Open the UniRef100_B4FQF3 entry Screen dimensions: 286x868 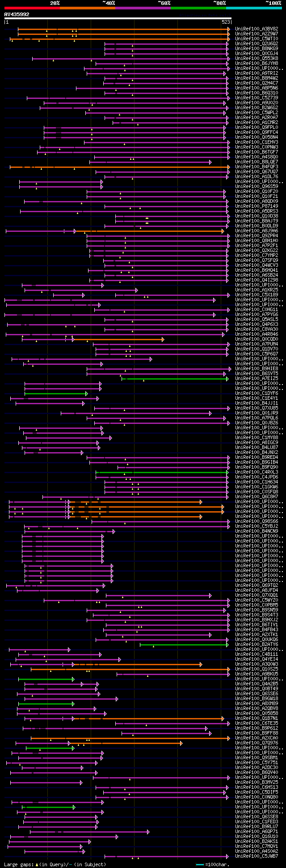coord(257,167)
